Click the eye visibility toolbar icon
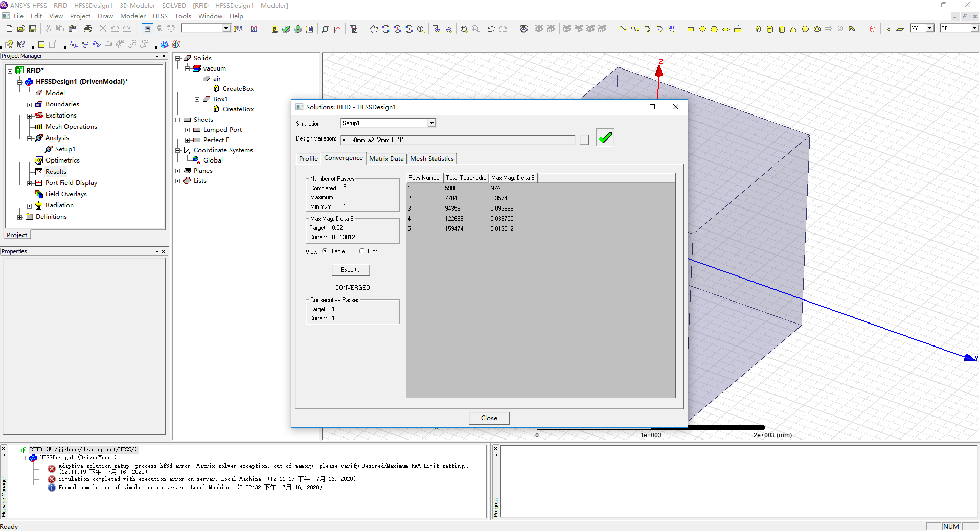 coord(524,29)
